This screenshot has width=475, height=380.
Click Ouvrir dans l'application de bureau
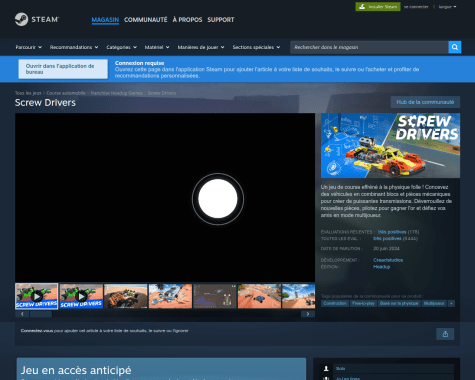[63, 69]
